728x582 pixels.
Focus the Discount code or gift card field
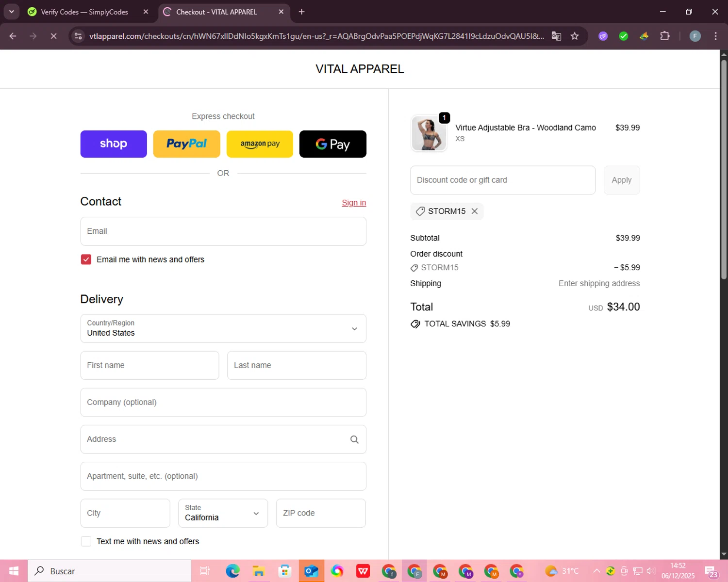(503, 180)
